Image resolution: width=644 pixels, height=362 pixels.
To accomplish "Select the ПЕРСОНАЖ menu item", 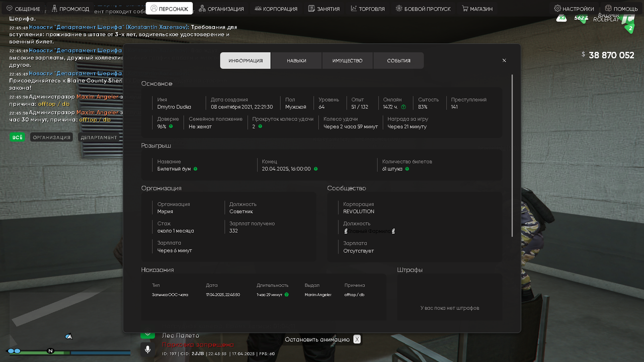I will click(169, 9).
